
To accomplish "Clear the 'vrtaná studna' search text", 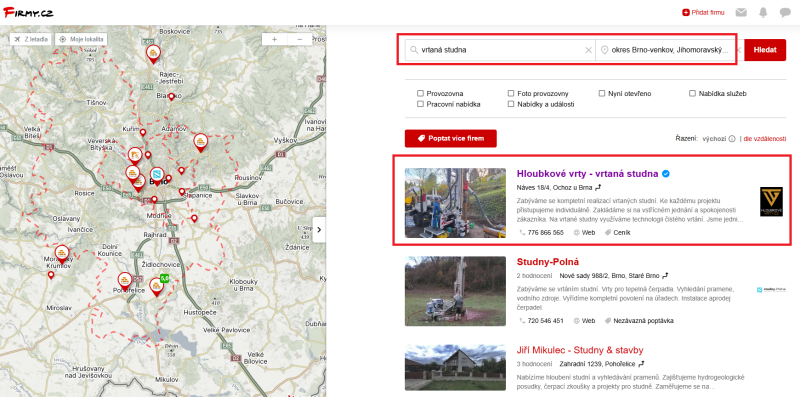I will click(588, 50).
